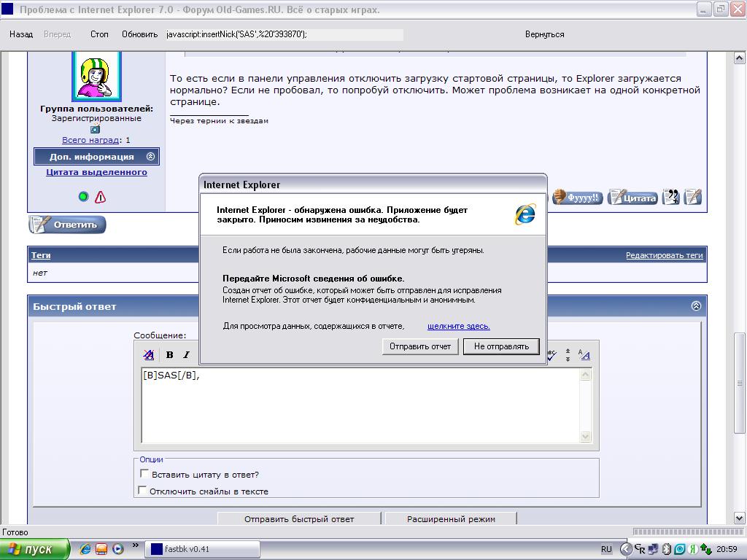Click the Bluetooth tray icon
The width and height of the screenshot is (747, 560).
[x=667, y=549]
